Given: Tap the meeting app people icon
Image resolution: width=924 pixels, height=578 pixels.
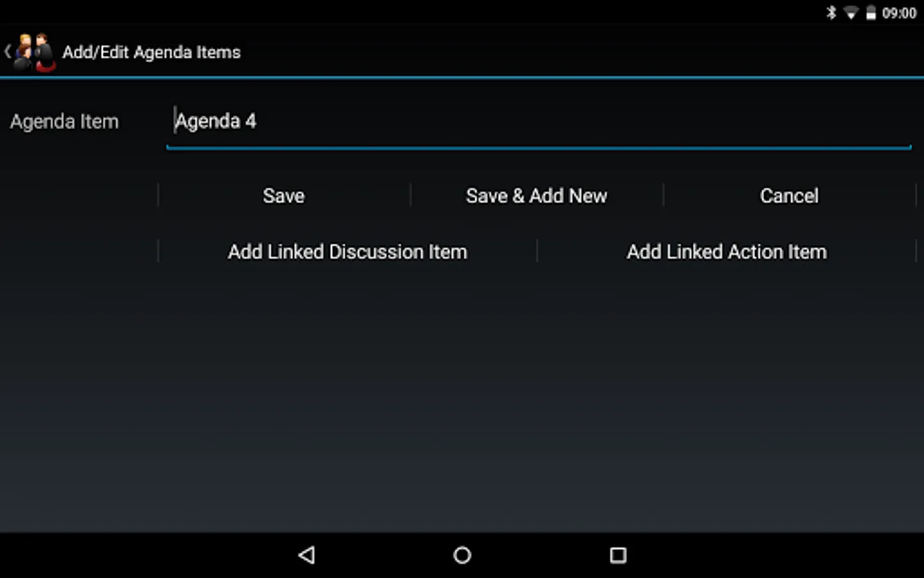Looking at the screenshot, I should tap(35, 52).
